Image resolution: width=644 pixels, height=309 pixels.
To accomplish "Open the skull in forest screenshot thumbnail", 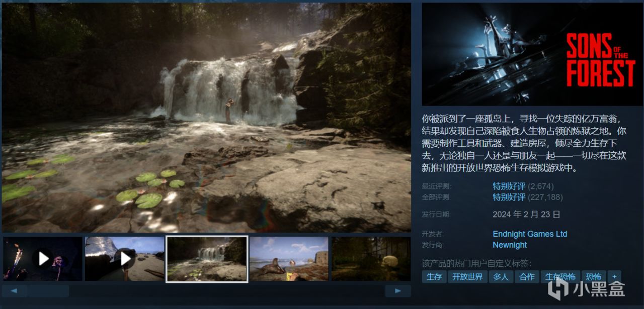I will (371, 259).
